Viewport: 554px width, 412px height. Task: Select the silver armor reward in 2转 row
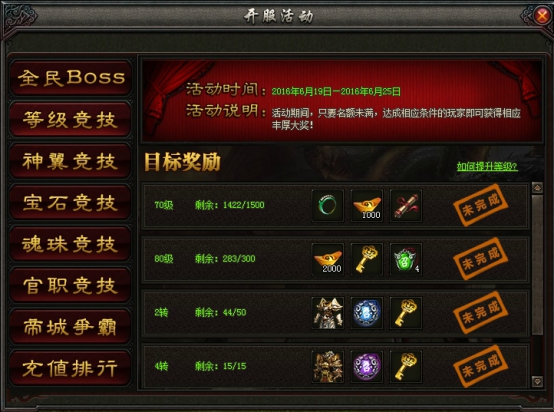coord(328,313)
